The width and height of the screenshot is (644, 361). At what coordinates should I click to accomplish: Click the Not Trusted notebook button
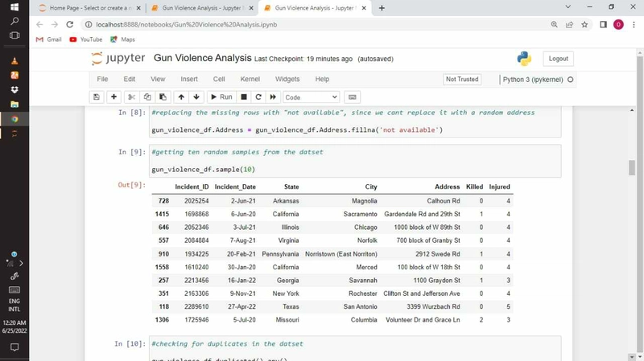click(x=462, y=80)
